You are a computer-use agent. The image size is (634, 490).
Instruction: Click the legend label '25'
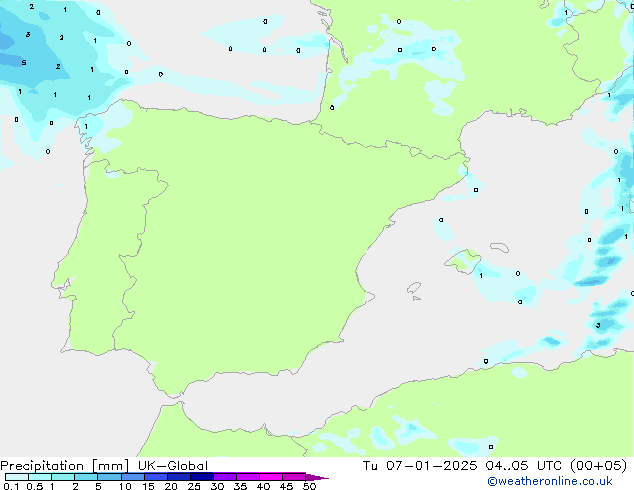tap(194, 486)
